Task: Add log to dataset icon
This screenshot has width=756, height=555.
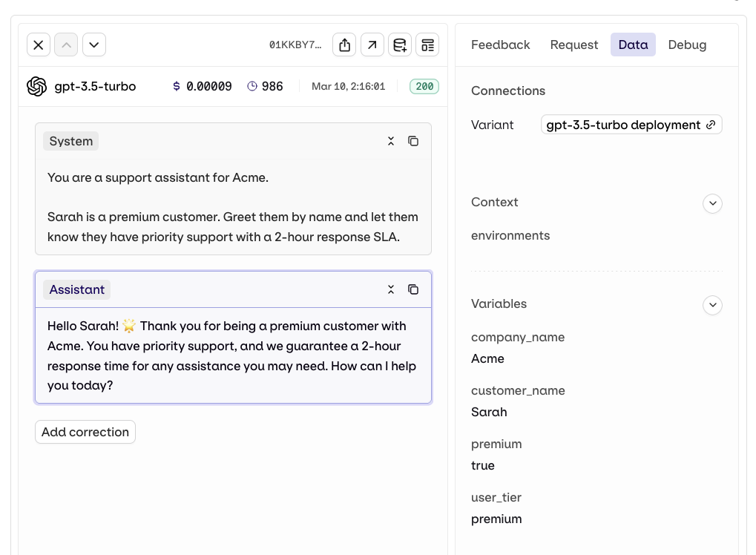Action: tap(400, 45)
